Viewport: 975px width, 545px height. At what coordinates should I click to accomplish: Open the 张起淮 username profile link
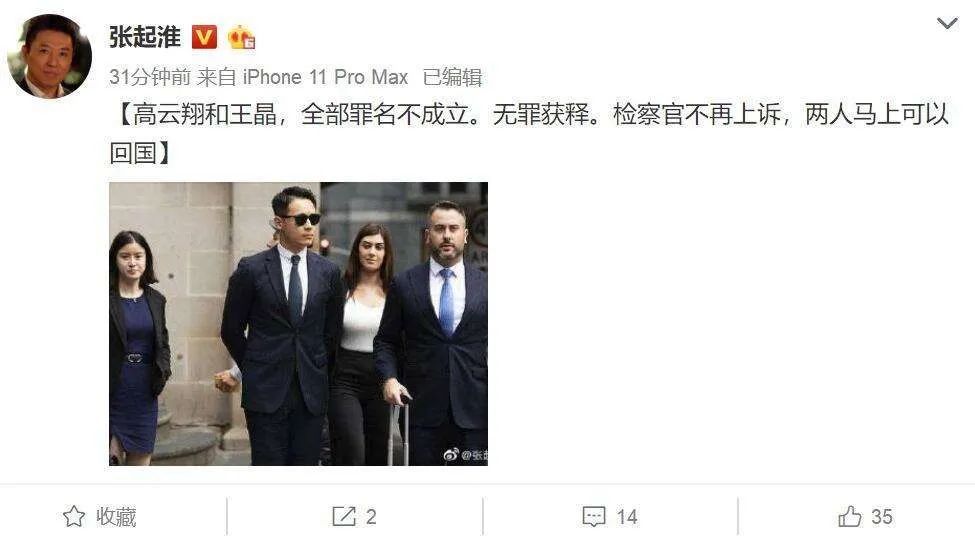pyautogui.click(x=145, y=37)
